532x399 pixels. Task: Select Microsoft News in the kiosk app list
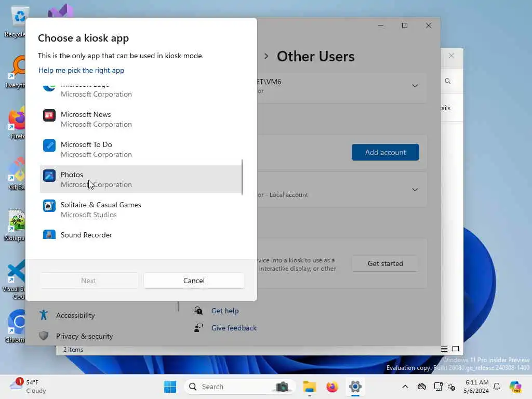141,119
